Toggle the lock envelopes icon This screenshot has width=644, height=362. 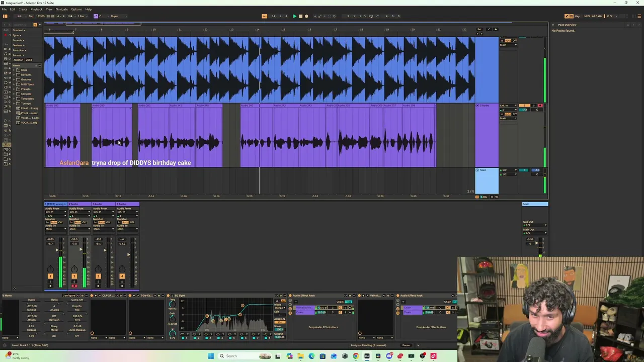click(495, 29)
